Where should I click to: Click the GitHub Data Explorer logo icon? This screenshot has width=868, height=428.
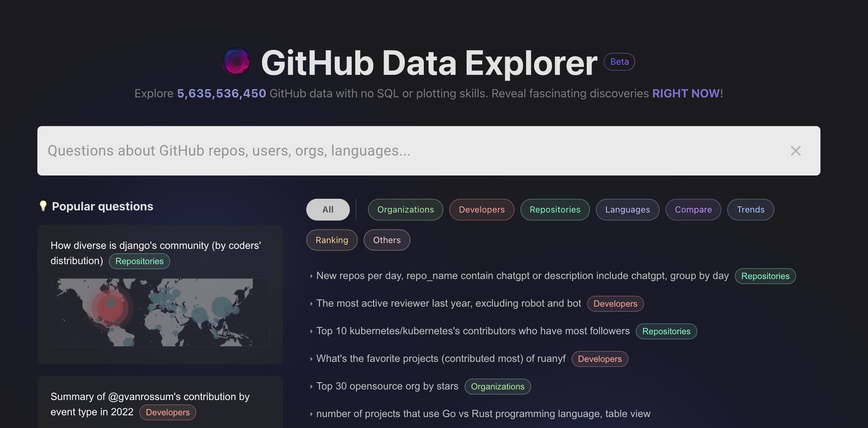236,62
